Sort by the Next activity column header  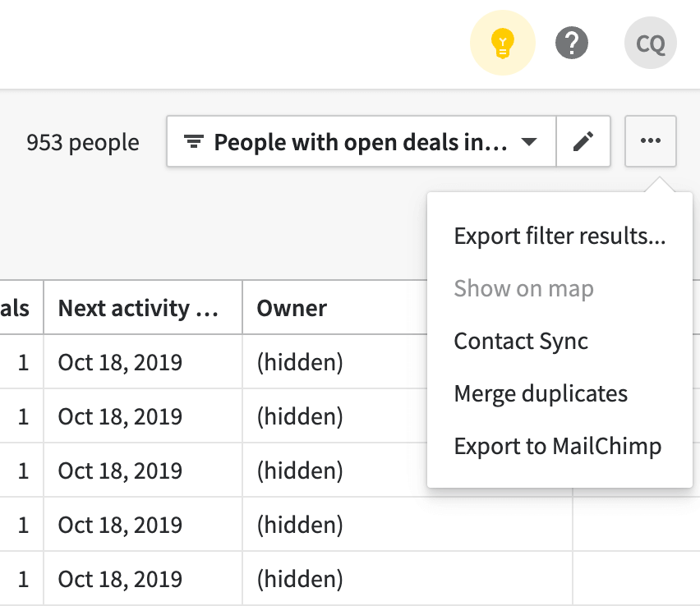point(138,308)
